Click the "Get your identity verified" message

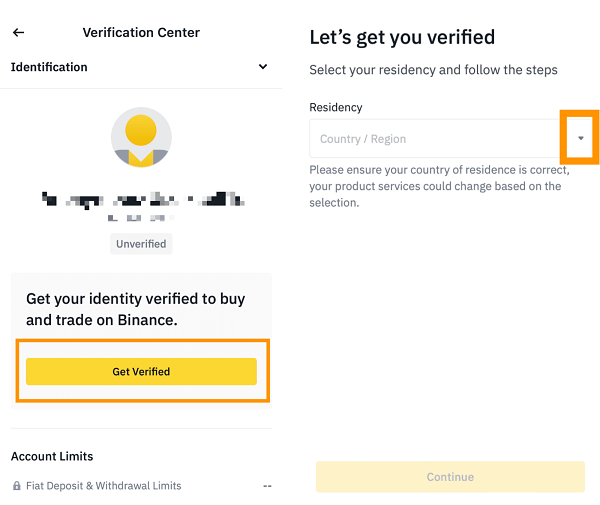pos(135,309)
